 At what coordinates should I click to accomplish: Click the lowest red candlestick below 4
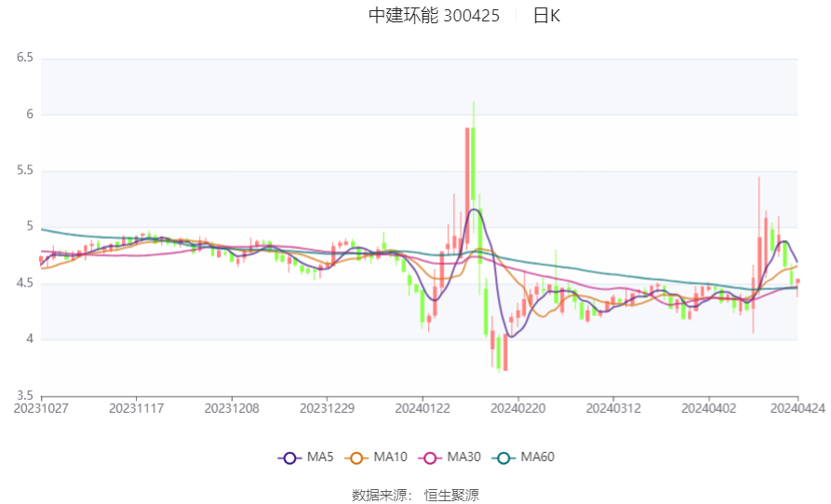pos(505,352)
